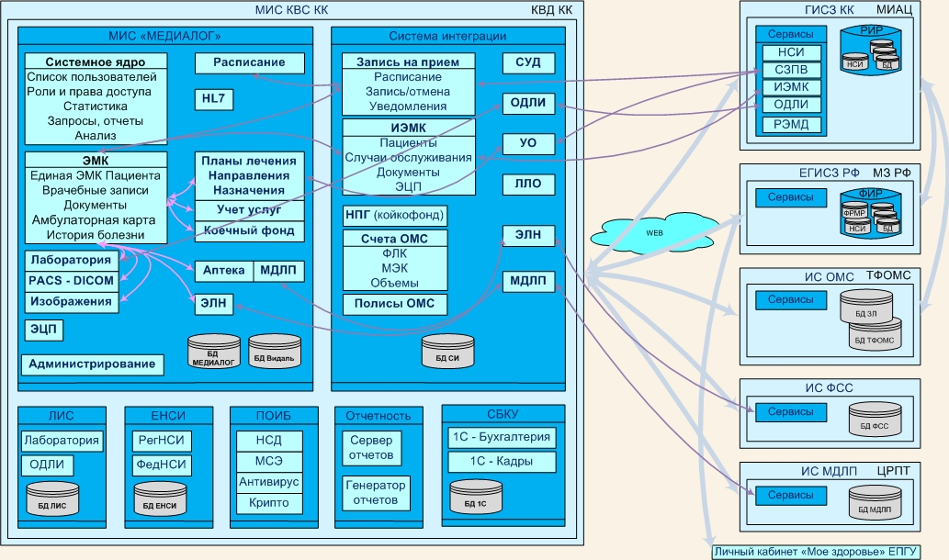Click the БД ЛИС database cylinder
Screen dimensions: 949x560
(52, 499)
